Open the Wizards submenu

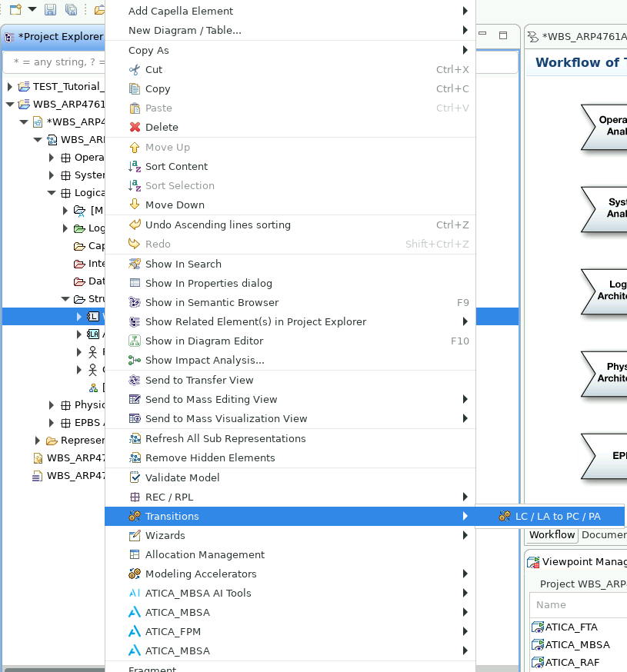pyautogui.click(x=290, y=535)
